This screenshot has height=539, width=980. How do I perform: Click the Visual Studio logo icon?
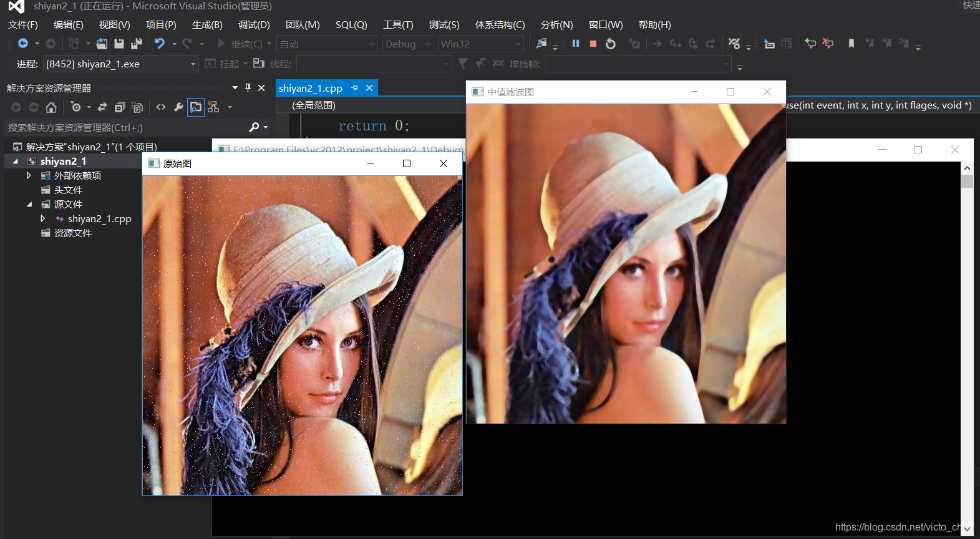[x=16, y=7]
